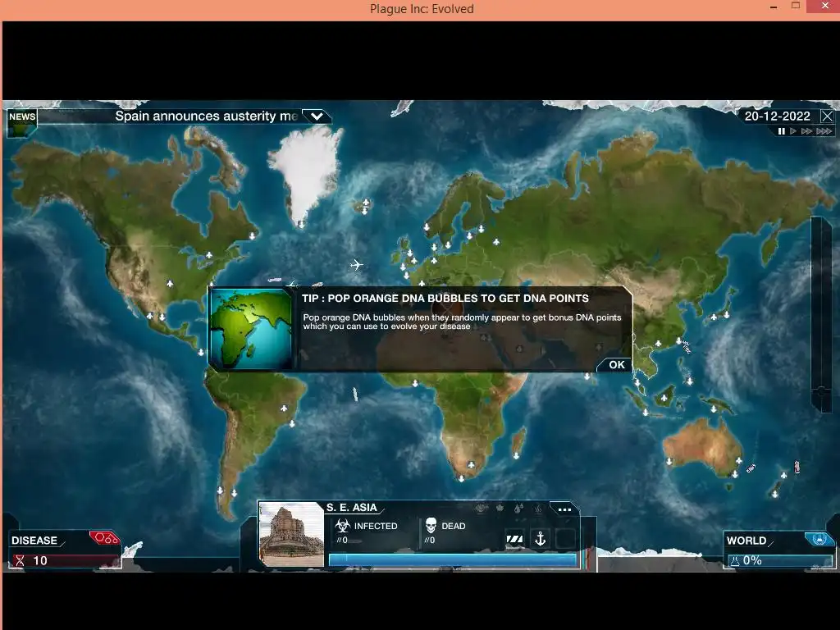Image resolution: width=840 pixels, height=630 pixels.
Task: Open the DISEASE screen
Action: coord(34,541)
